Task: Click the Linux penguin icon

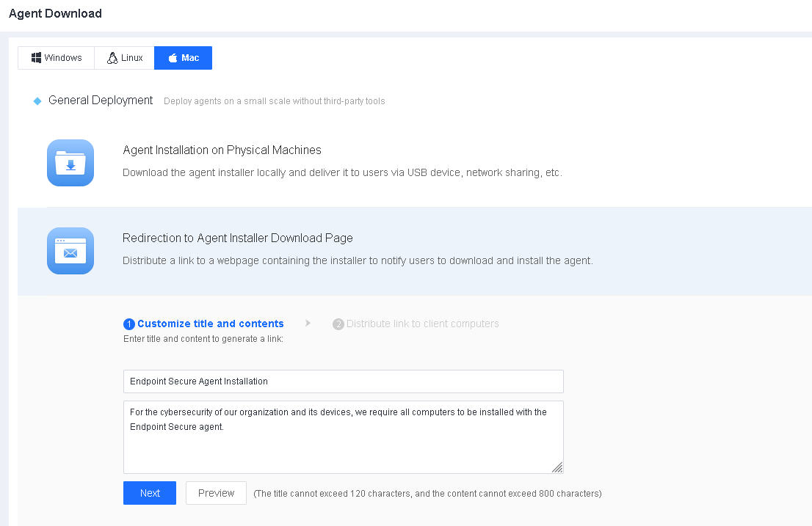Action: tap(112, 58)
